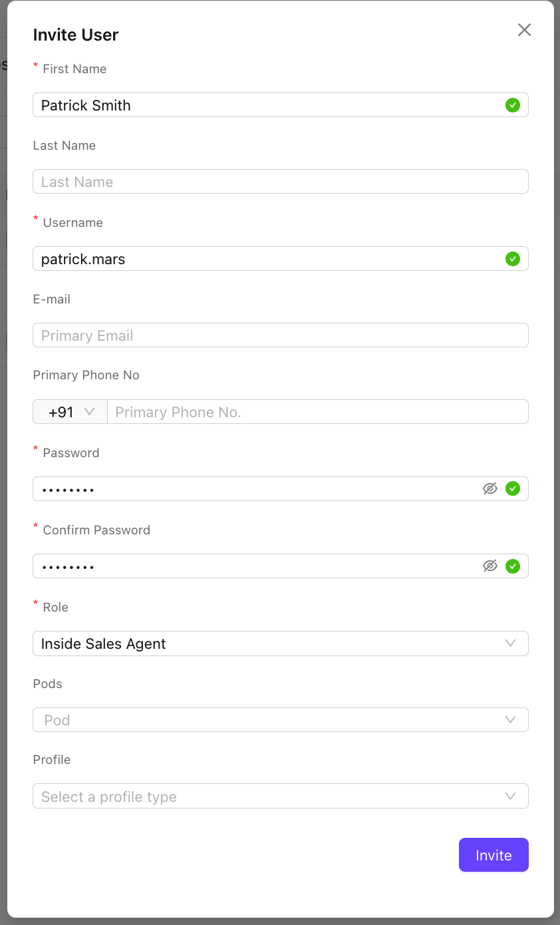
Task: Click the eye icon in Confirm Password field
Action: (x=490, y=566)
